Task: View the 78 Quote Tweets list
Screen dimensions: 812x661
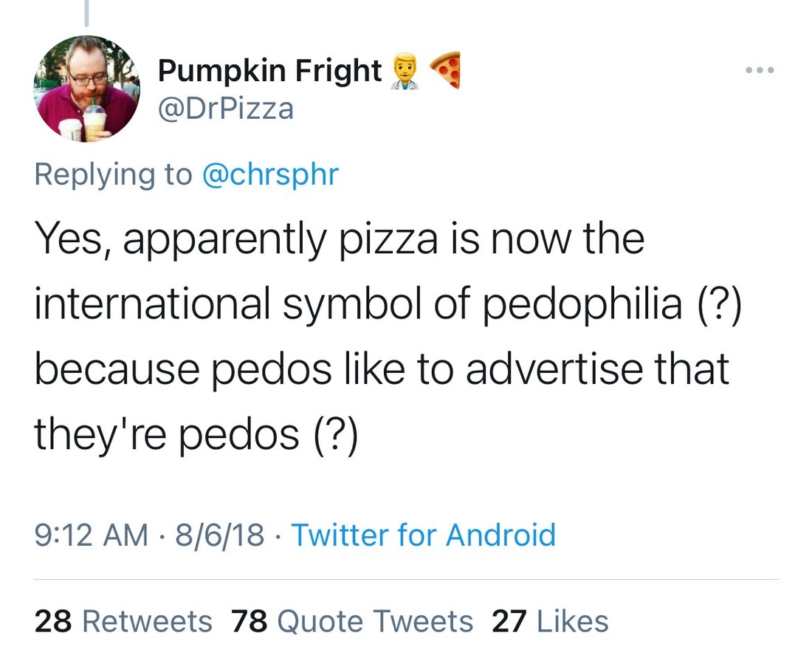Action: [x=352, y=621]
